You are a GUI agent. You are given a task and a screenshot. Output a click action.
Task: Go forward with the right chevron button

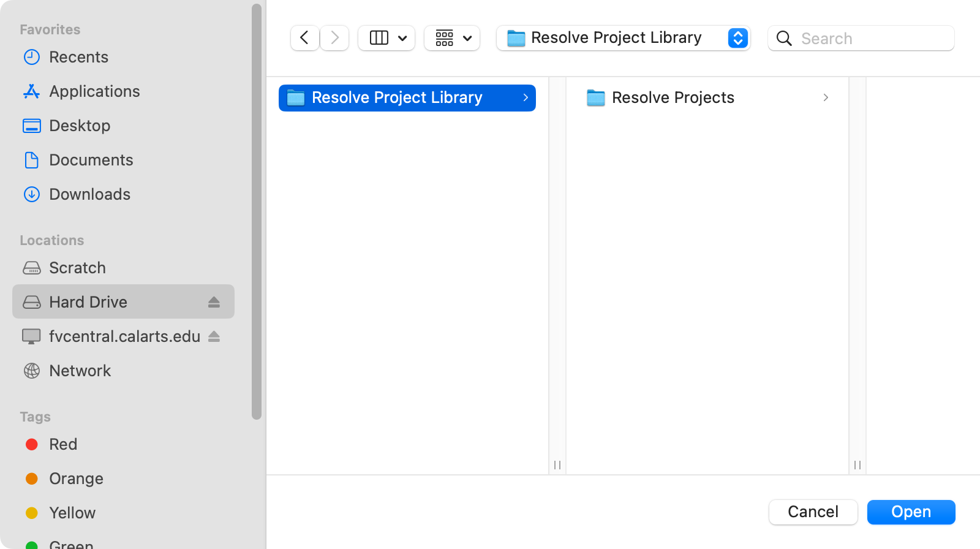click(x=334, y=38)
